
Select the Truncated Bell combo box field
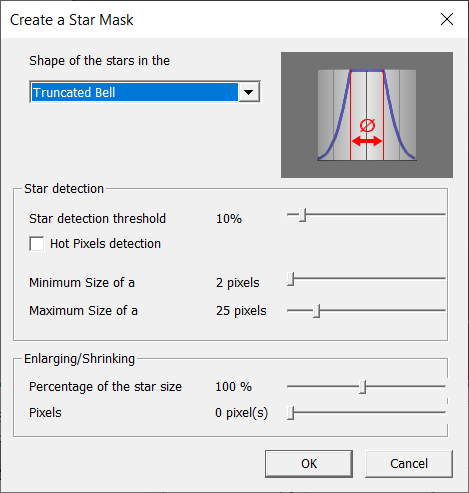[145, 92]
